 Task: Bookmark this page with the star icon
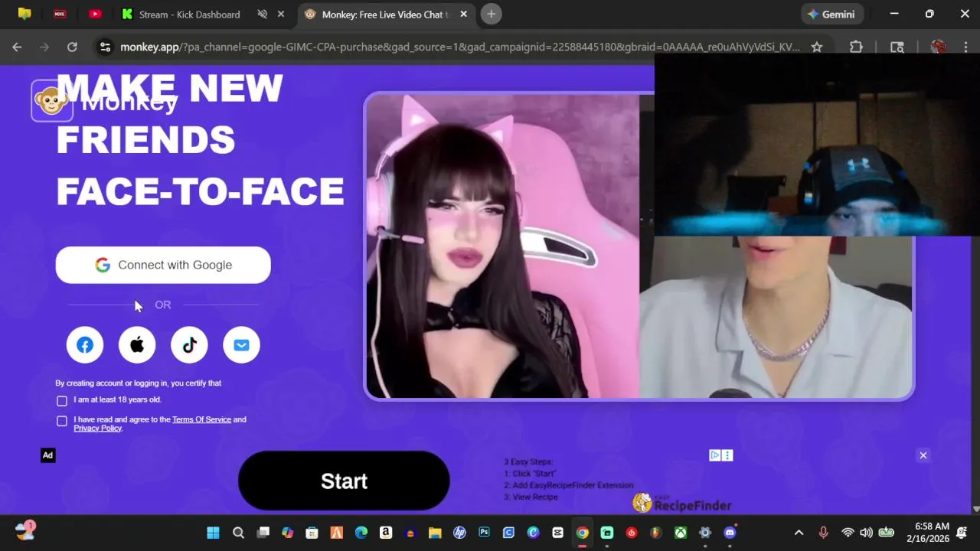click(x=817, y=47)
